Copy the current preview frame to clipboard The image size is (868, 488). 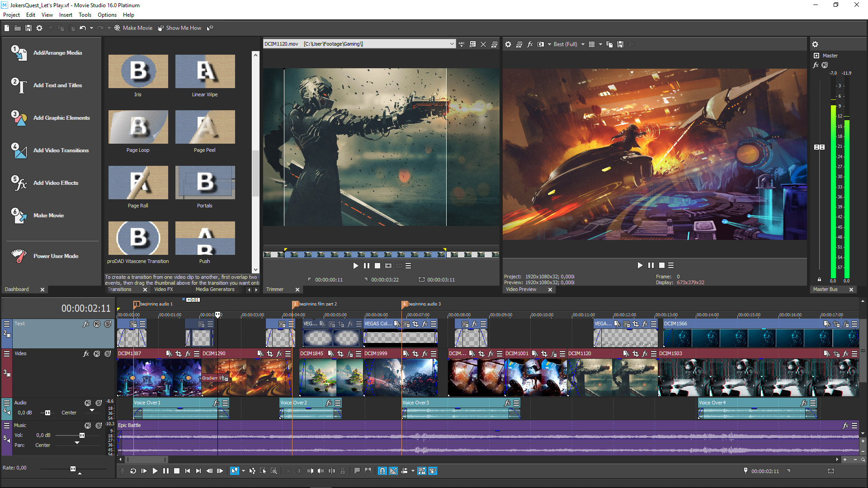(x=609, y=44)
